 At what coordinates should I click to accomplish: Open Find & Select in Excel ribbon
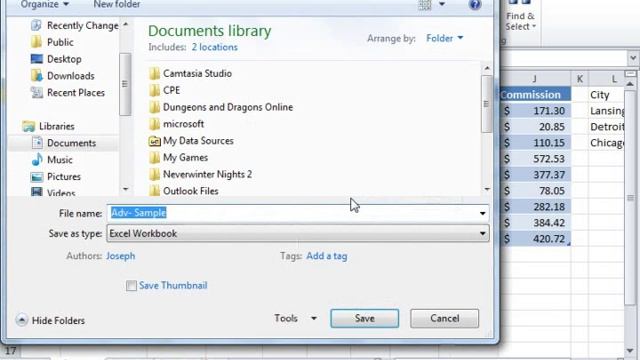coord(520,16)
